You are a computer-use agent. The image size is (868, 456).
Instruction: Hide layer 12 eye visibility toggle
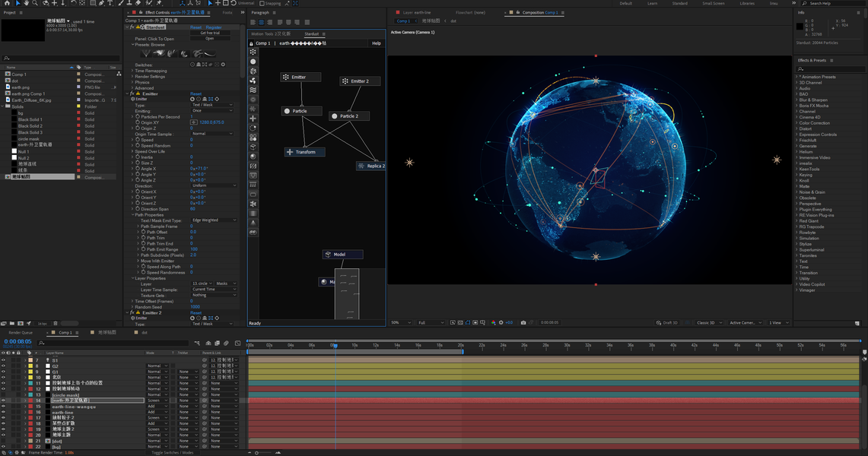click(x=3, y=388)
